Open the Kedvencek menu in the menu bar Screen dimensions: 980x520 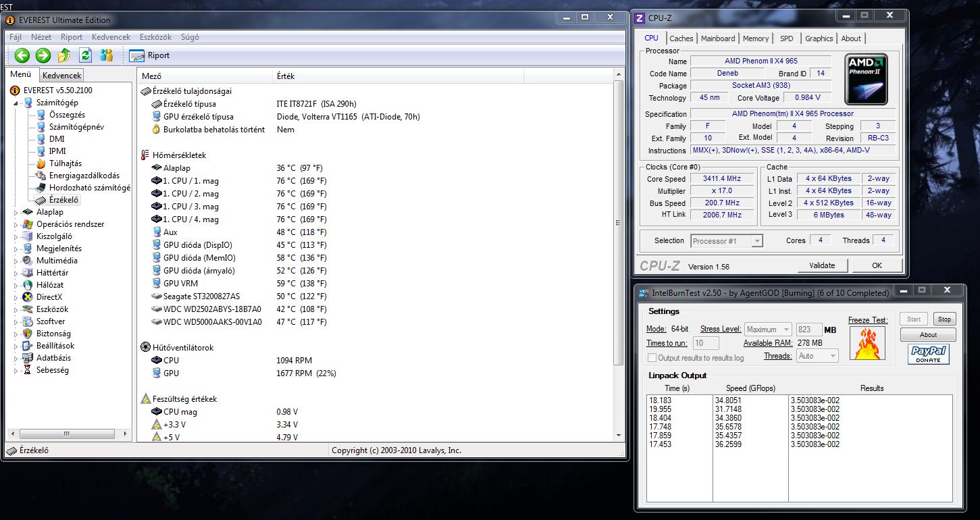(x=111, y=37)
